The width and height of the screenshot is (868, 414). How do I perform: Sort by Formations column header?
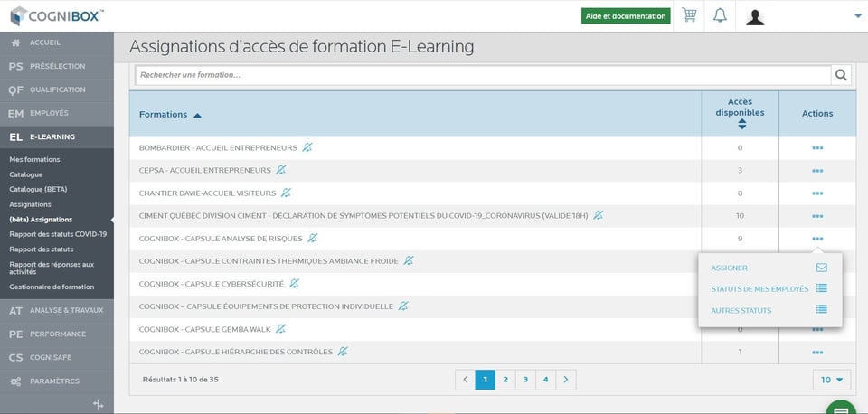click(170, 115)
